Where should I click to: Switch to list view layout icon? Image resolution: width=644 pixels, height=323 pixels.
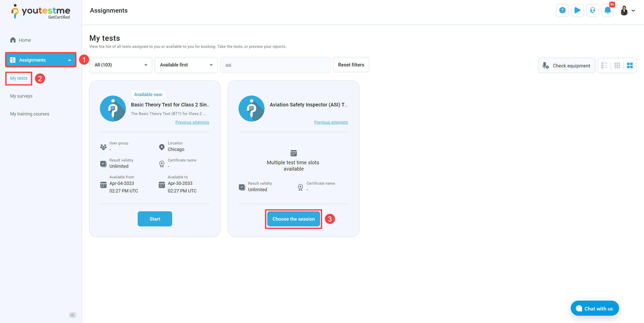pyautogui.click(x=604, y=65)
